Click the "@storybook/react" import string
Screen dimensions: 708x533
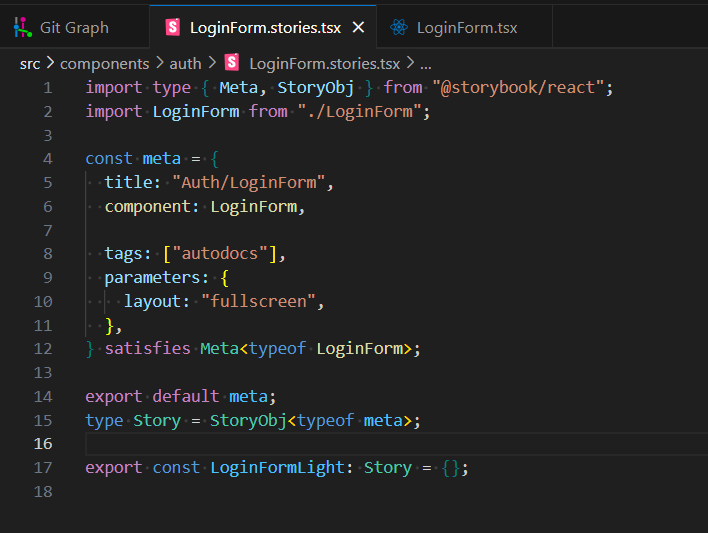(x=518, y=88)
